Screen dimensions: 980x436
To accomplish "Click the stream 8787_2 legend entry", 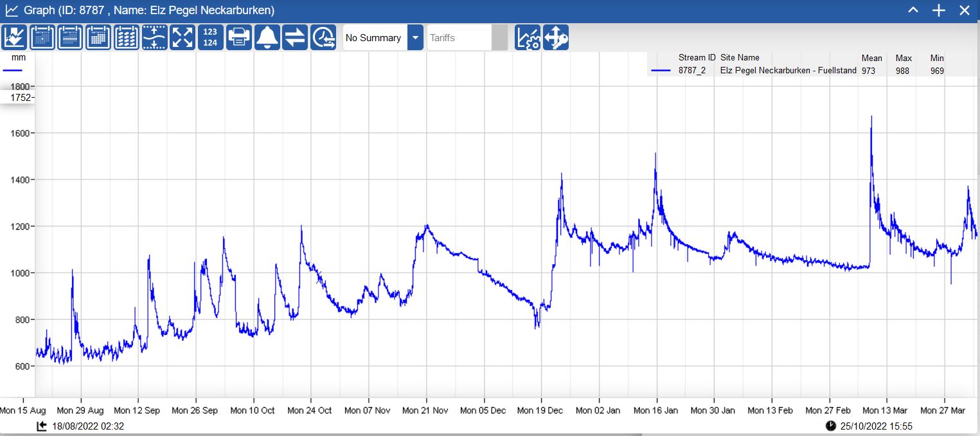I will point(691,71).
